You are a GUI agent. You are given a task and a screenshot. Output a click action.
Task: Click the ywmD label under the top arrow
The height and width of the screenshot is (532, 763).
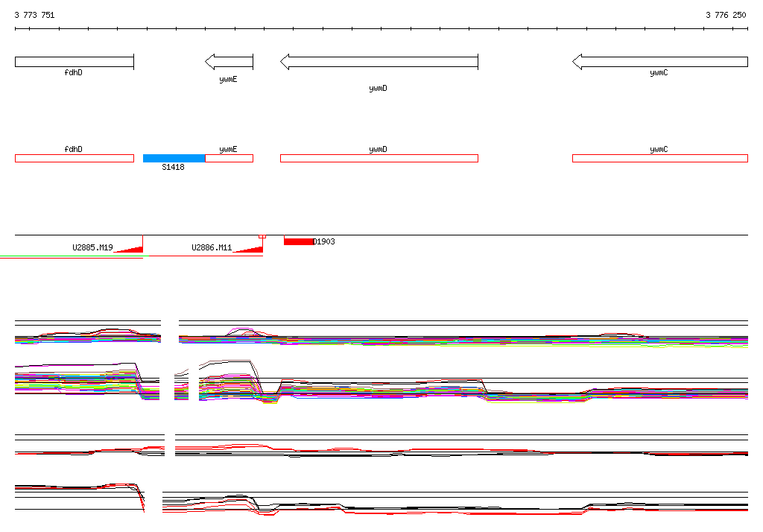[378, 88]
